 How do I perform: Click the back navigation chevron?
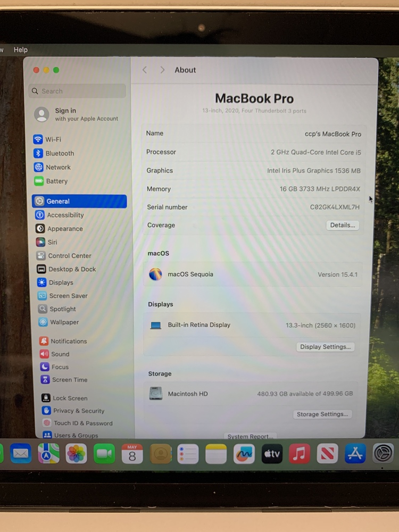point(145,70)
